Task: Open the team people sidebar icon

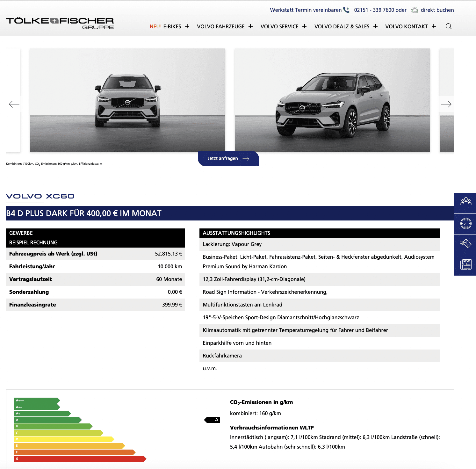Action: (465, 203)
